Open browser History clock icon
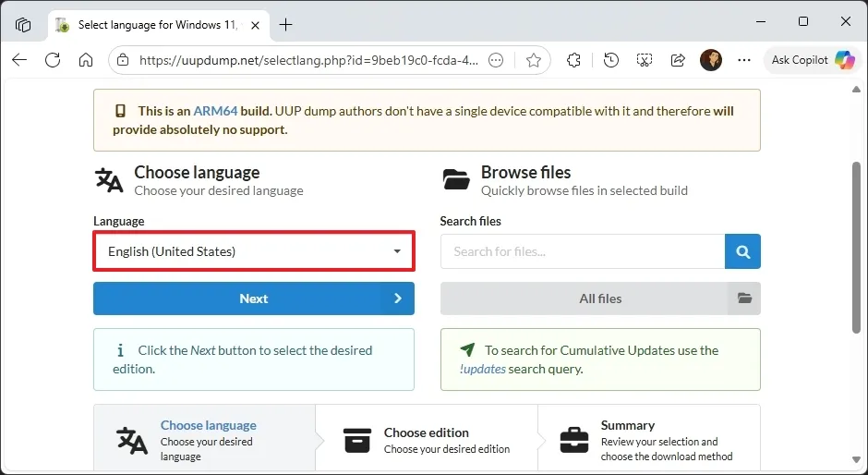 610,60
